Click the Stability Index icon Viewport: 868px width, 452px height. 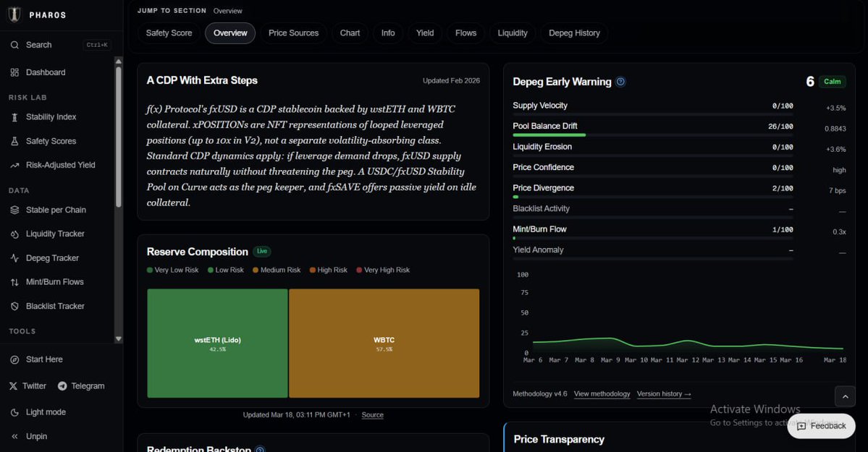coord(15,117)
